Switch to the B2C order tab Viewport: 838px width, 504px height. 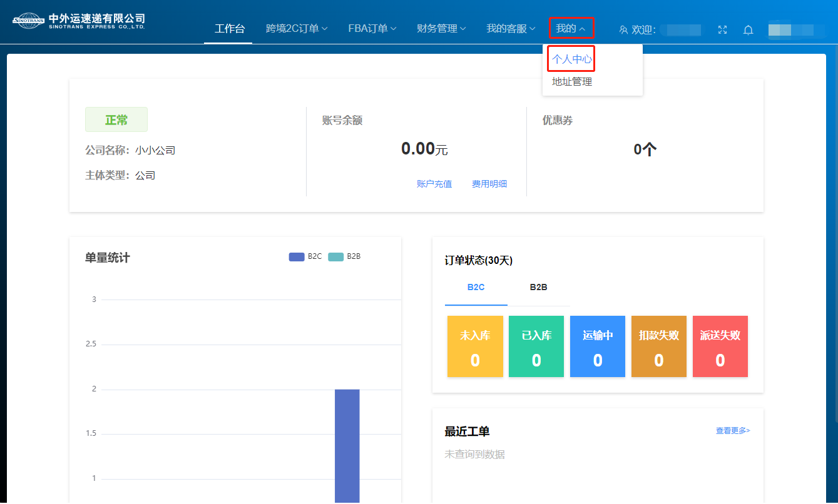click(x=476, y=288)
